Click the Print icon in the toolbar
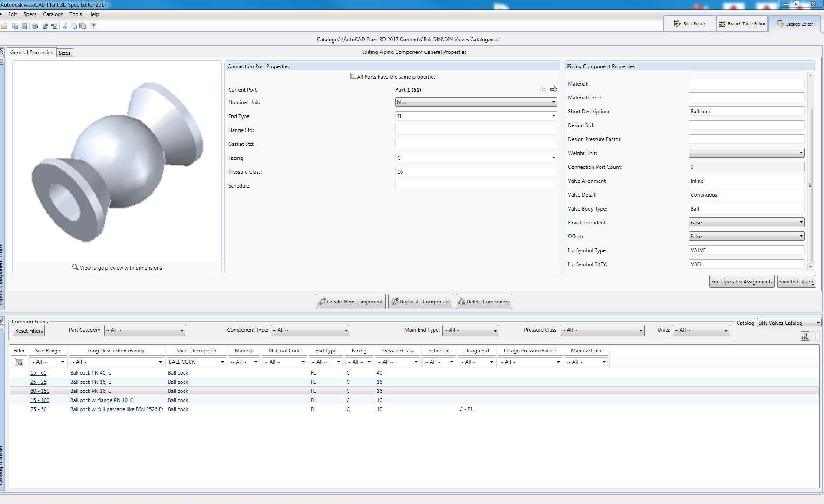This screenshot has width=824, height=504. pyautogui.click(x=35, y=26)
